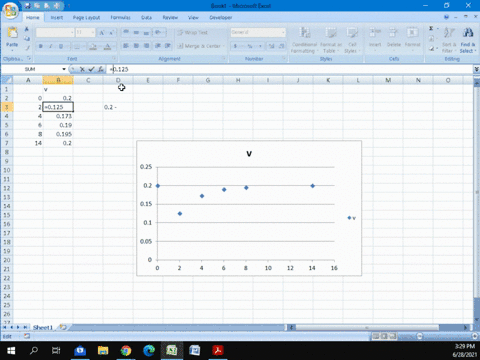Click Increase Decimal icon

[272, 46]
